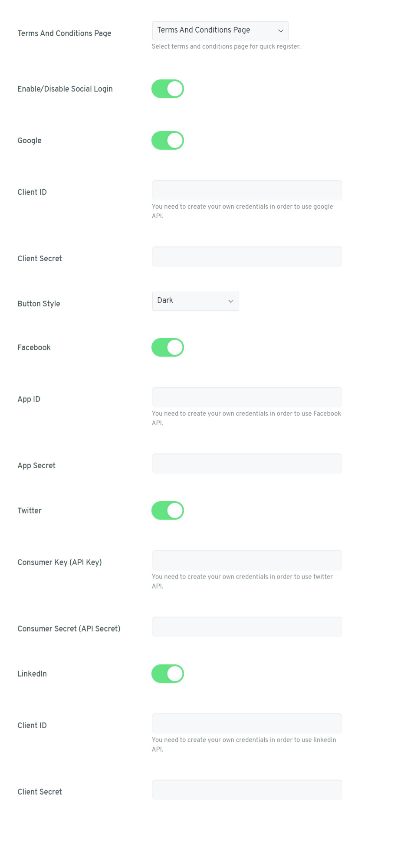Click the chevron arrow in Button Style selector
414x868 pixels.
(x=231, y=301)
